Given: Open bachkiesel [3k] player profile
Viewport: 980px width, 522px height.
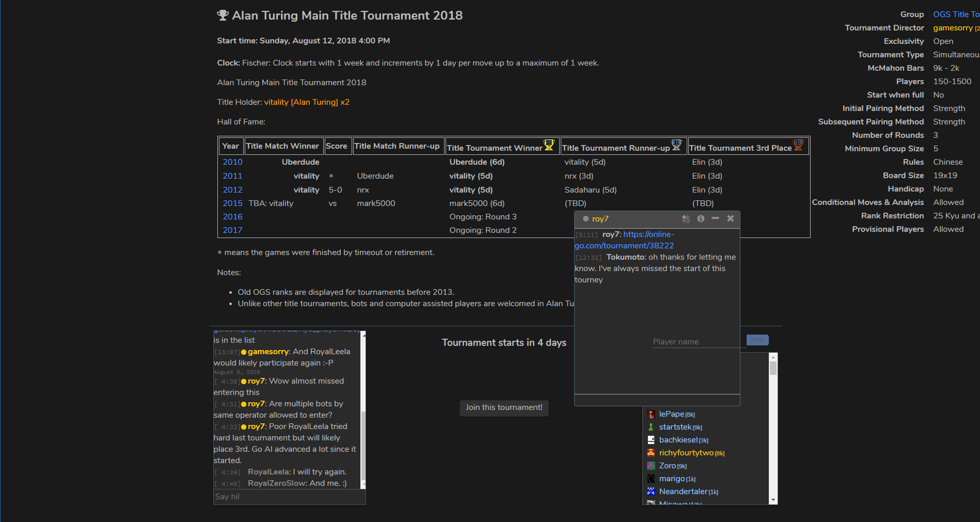Looking at the screenshot, I should (684, 440).
